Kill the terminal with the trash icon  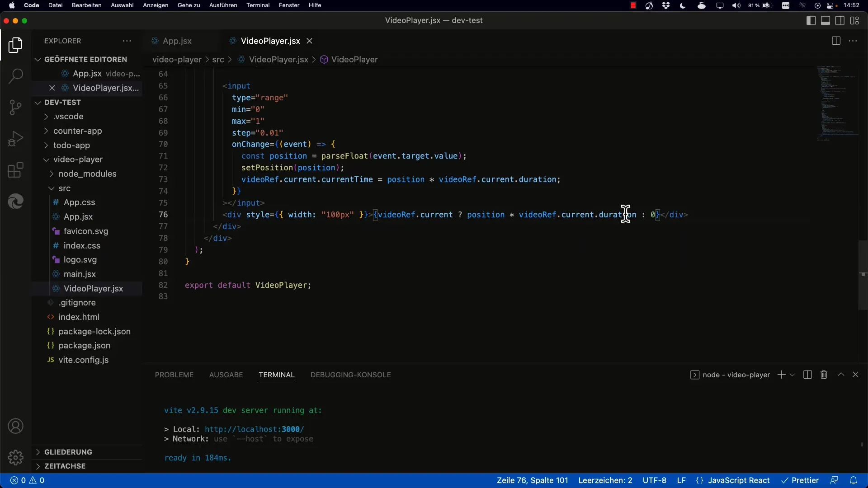824,375
